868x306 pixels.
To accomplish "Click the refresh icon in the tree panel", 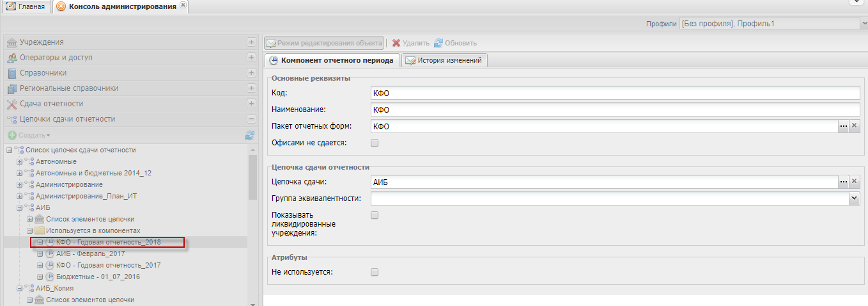I will (x=250, y=135).
